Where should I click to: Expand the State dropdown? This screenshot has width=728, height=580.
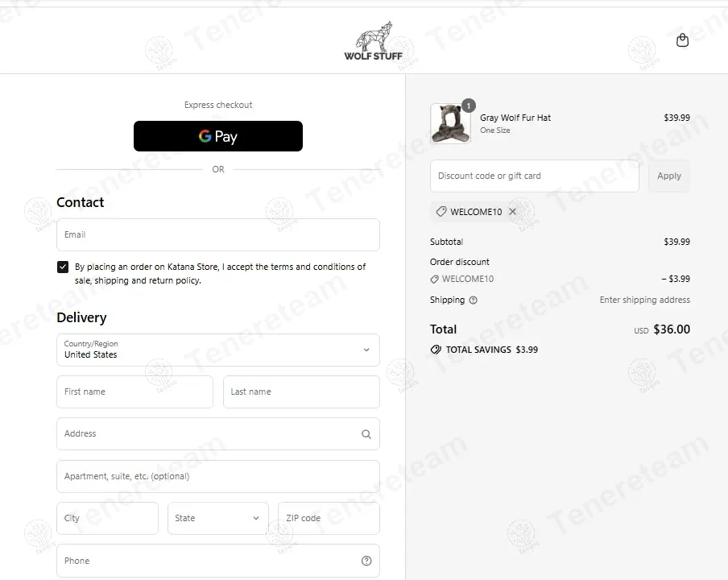pyautogui.click(x=217, y=518)
